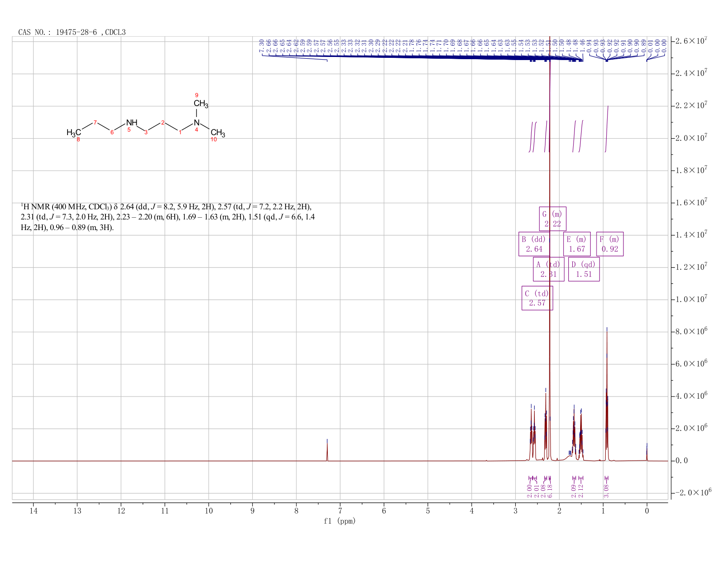The image size is (728, 563).
Task: Click the 0 ppm tick label on the axis
Action: 647,511
